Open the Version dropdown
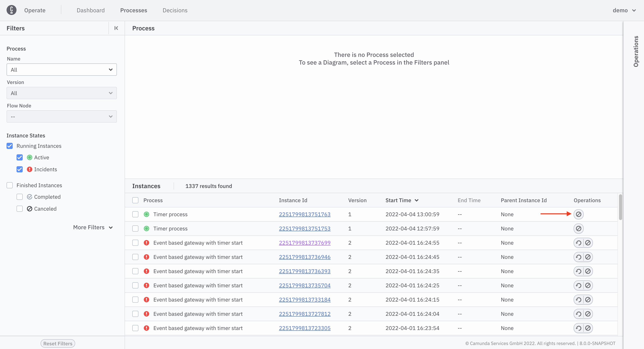The height and width of the screenshot is (349, 644). pos(62,93)
